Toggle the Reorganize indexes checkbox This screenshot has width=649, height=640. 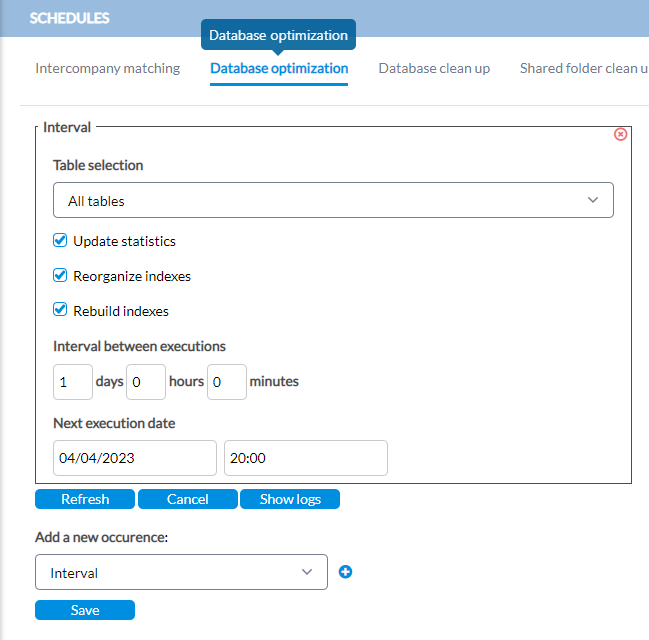click(60, 275)
